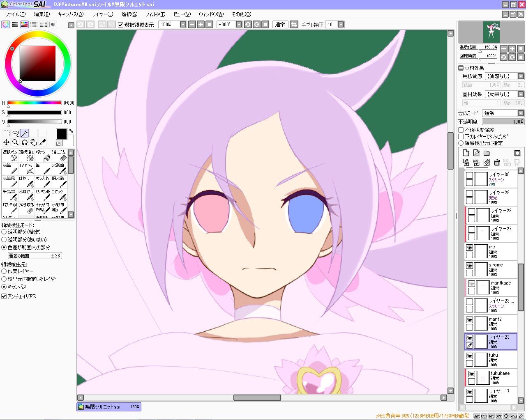Select the rectangular selection tool
Image resolution: width=526 pixels, height=420 pixels.
point(6,133)
